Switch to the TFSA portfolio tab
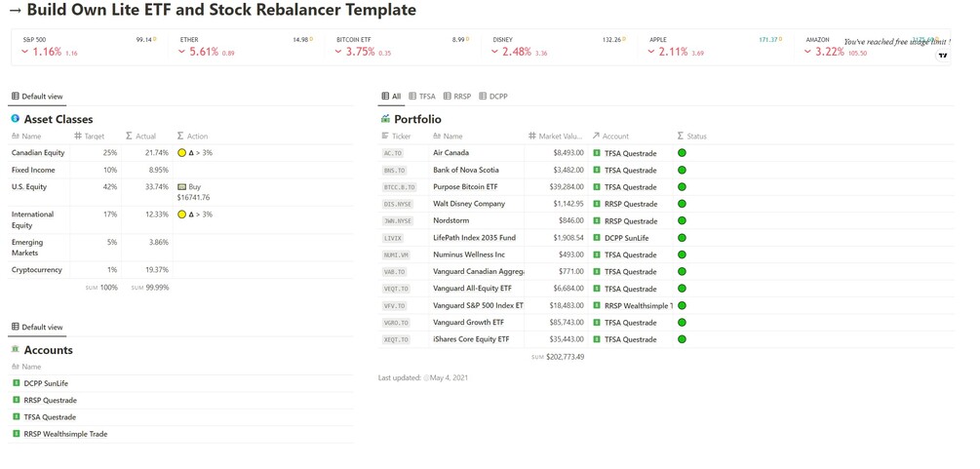Screen dimensions: 980x469 (422, 97)
